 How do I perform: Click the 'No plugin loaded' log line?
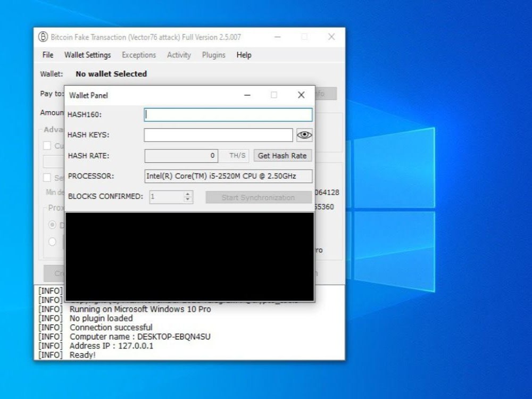click(x=101, y=318)
